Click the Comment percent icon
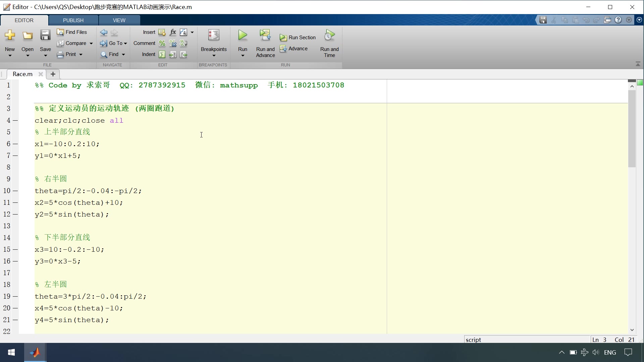 tap(162, 43)
